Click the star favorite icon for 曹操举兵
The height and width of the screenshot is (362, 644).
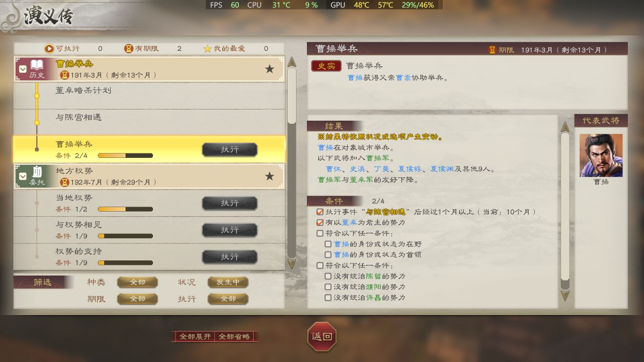[x=270, y=69]
